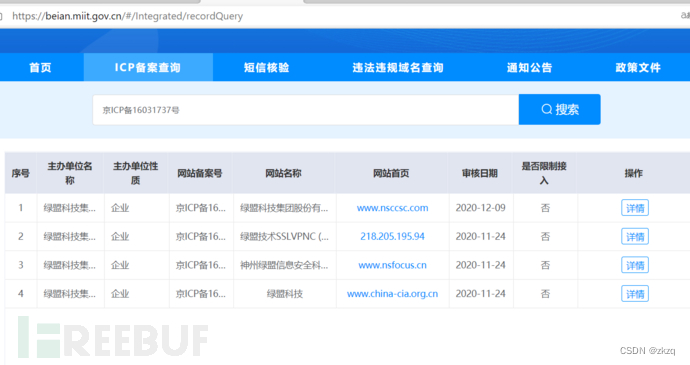Open the www.china-cia.org.cn link

point(393,294)
